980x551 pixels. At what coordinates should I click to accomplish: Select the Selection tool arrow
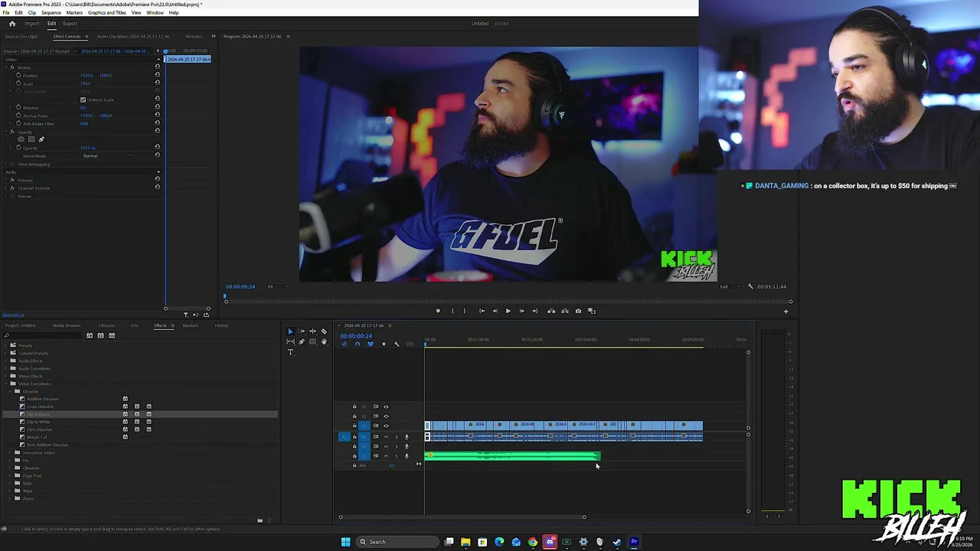coord(290,331)
